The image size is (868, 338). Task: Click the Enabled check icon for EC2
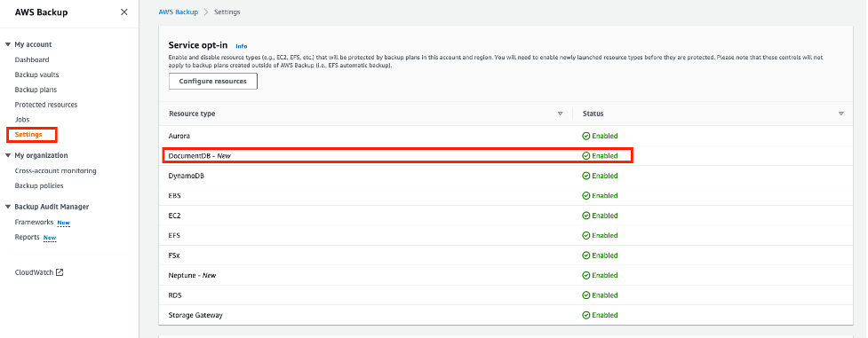pyautogui.click(x=586, y=216)
